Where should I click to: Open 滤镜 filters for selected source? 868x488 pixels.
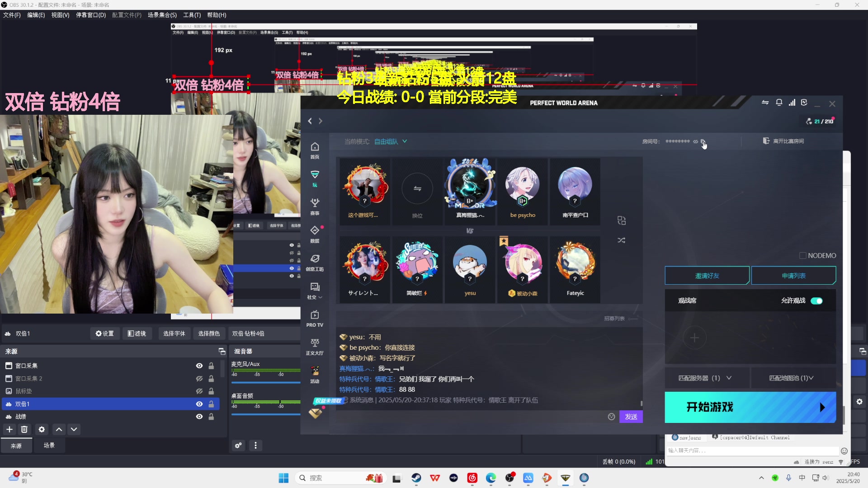coord(137,333)
